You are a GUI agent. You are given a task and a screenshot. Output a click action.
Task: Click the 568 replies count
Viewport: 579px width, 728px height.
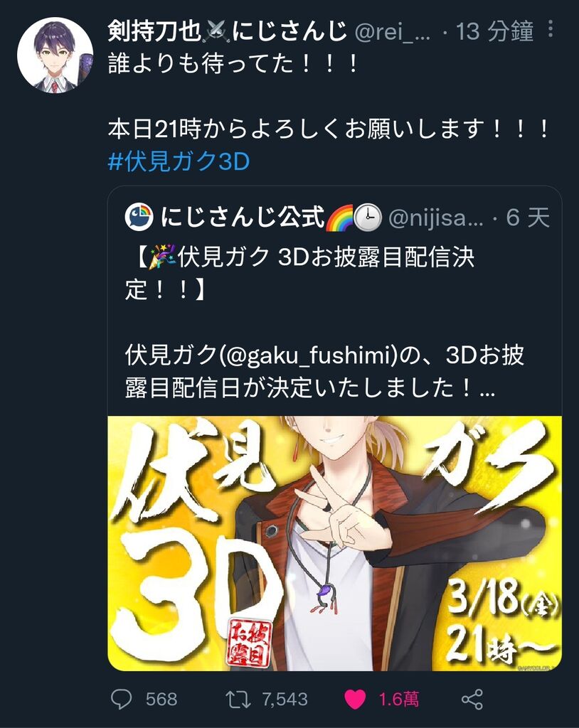coord(161,700)
